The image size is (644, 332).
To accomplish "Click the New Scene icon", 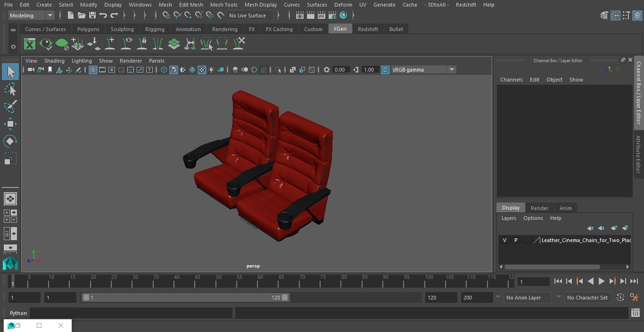I will coord(70,16).
